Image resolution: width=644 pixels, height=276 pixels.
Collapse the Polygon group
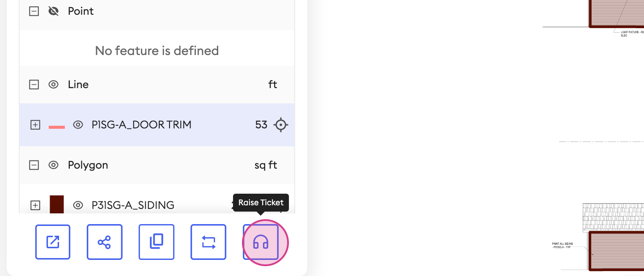[34, 165]
